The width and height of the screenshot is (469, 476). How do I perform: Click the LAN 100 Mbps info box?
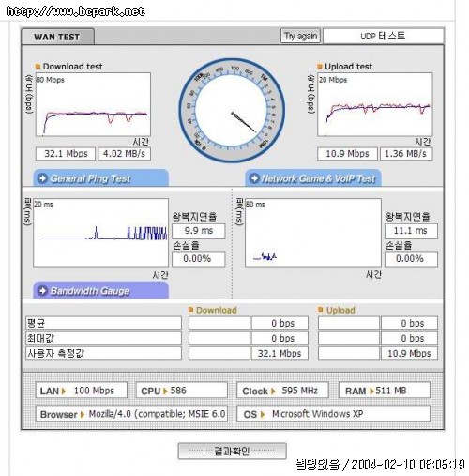(x=82, y=391)
